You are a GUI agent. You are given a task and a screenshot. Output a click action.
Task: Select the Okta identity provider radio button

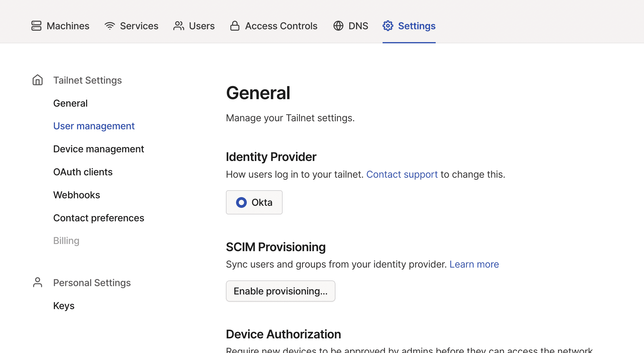tap(241, 202)
